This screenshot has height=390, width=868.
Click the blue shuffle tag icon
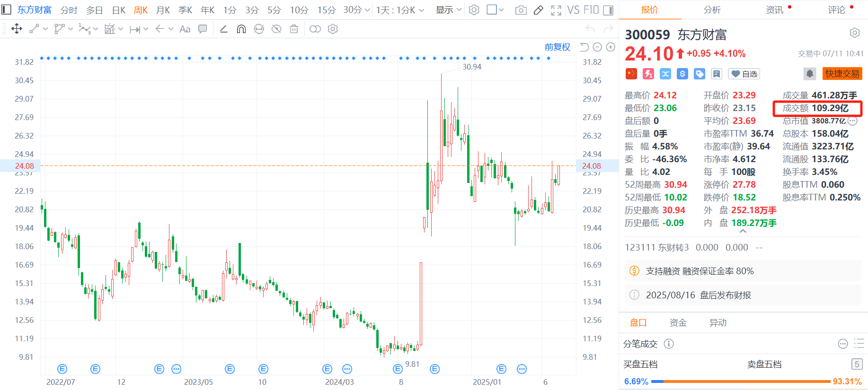[665, 74]
